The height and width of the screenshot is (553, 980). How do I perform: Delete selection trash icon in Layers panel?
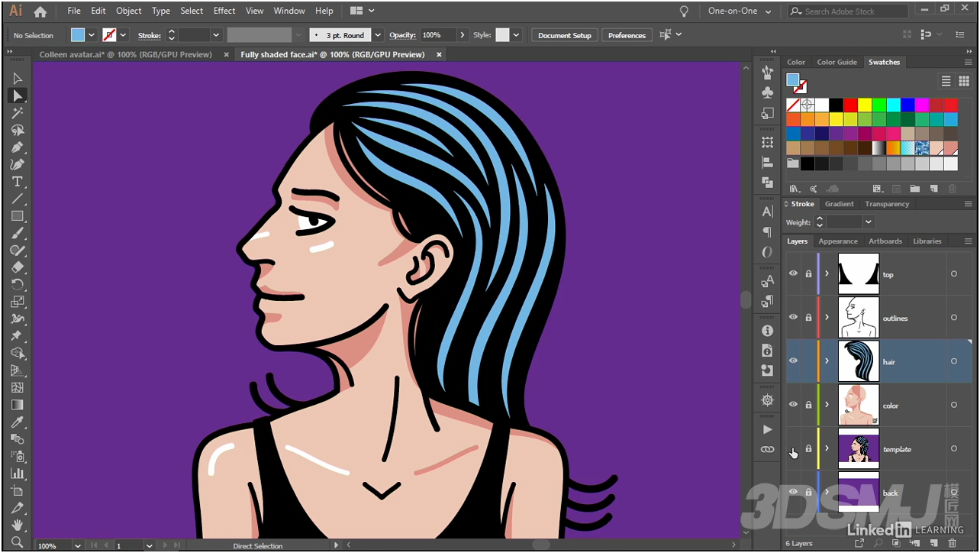coord(952,543)
